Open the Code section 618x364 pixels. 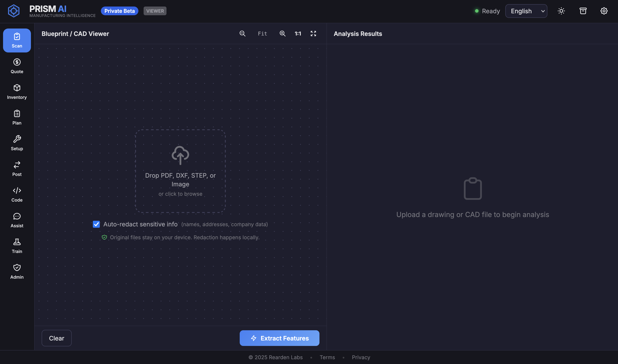(17, 194)
